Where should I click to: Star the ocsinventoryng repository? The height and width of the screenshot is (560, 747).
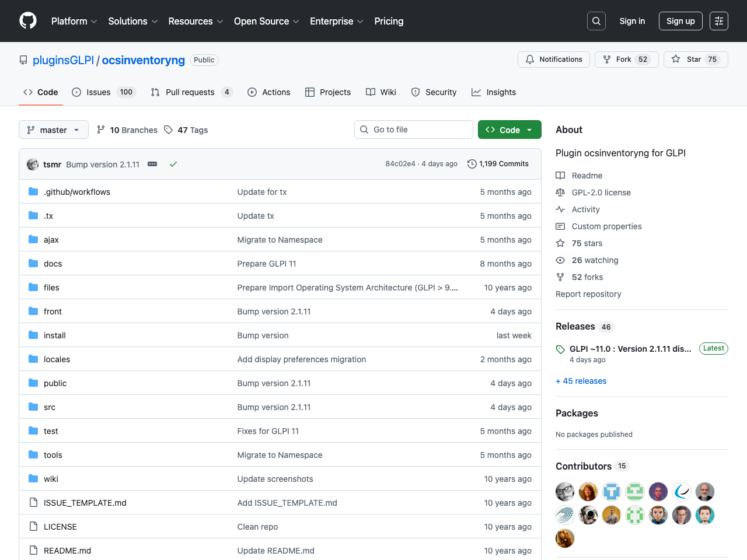[x=695, y=60]
